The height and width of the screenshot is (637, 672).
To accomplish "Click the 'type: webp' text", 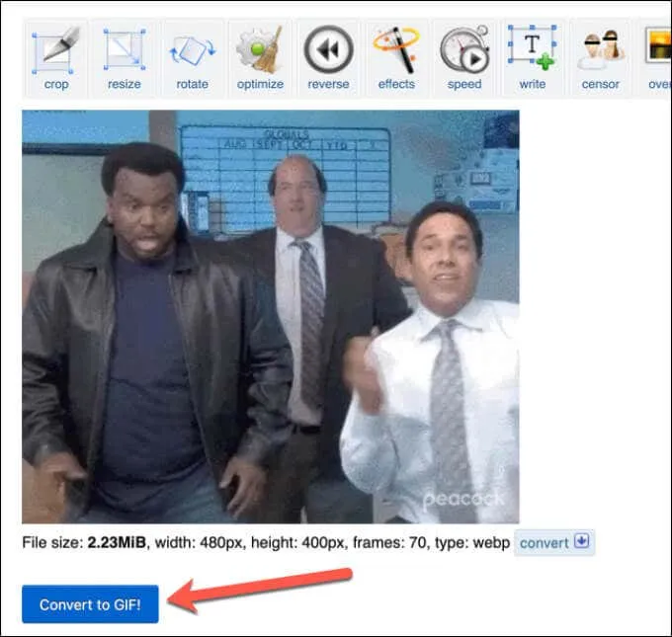I will [472, 543].
